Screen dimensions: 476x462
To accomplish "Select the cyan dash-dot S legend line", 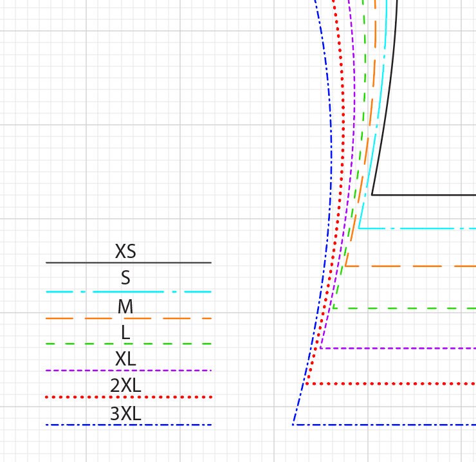I will tap(129, 292).
